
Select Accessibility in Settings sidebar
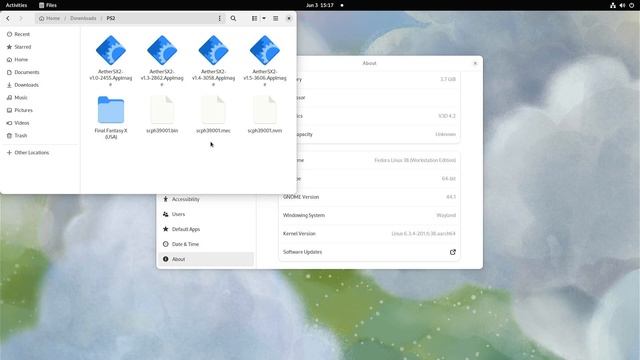pos(206,199)
